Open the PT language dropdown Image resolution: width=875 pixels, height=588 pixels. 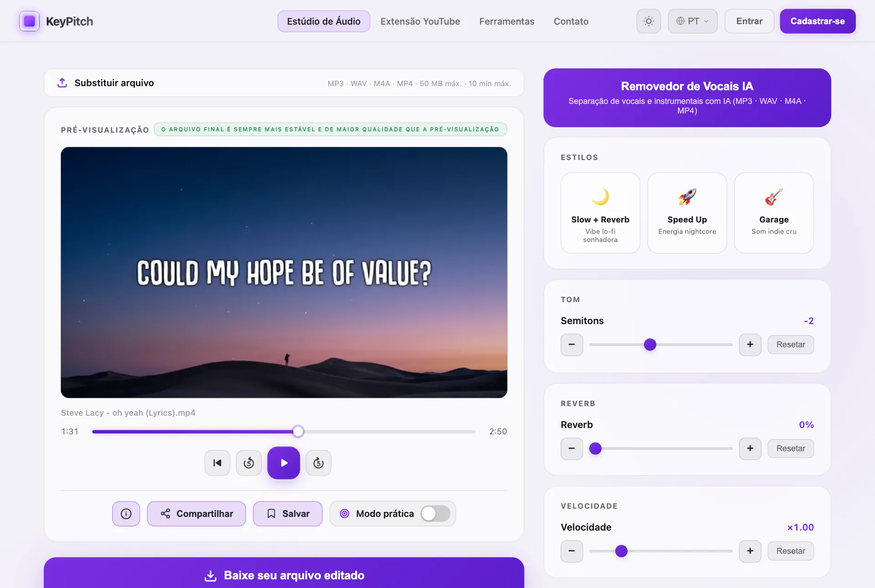pyautogui.click(x=692, y=21)
